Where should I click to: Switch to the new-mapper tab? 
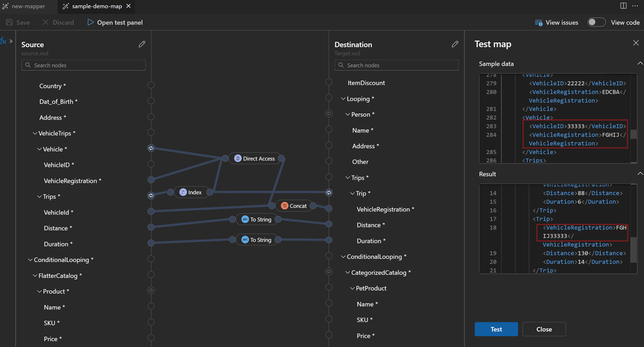(23, 6)
